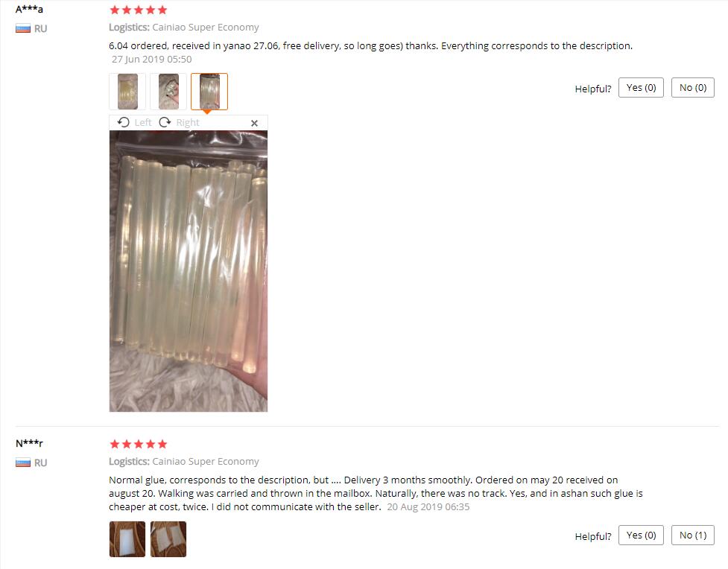The height and width of the screenshot is (569, 728).
Task: Click the reviewer name A***a
Action: 29,9
